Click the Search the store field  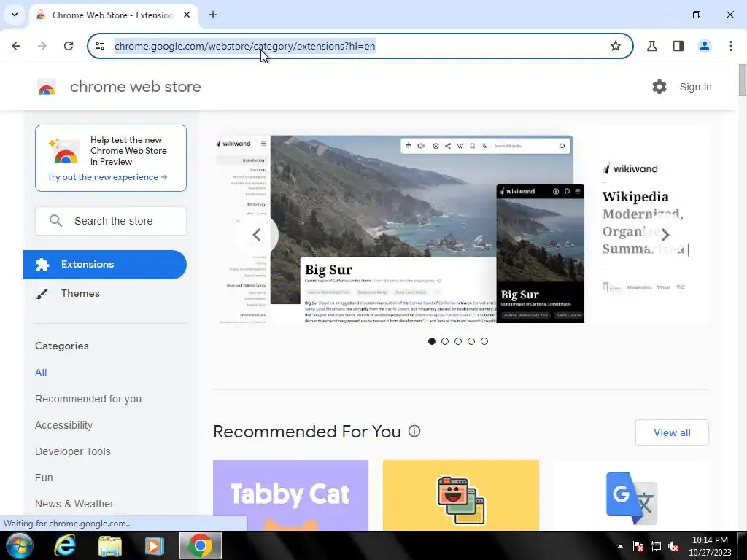(x=111, y=221)
